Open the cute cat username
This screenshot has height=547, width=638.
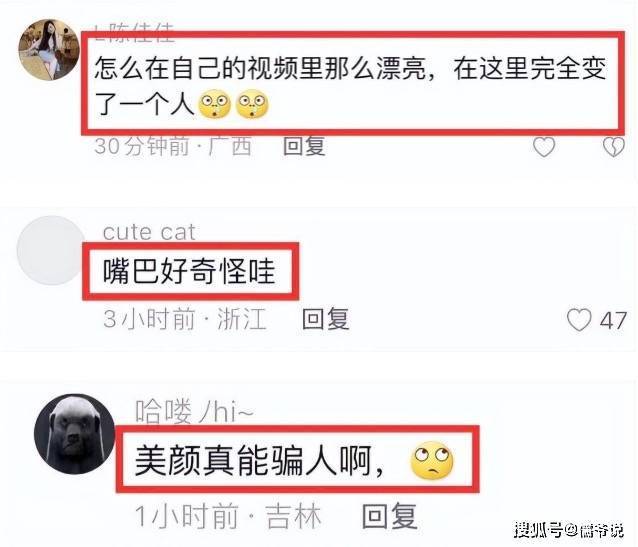pos(149,232)
